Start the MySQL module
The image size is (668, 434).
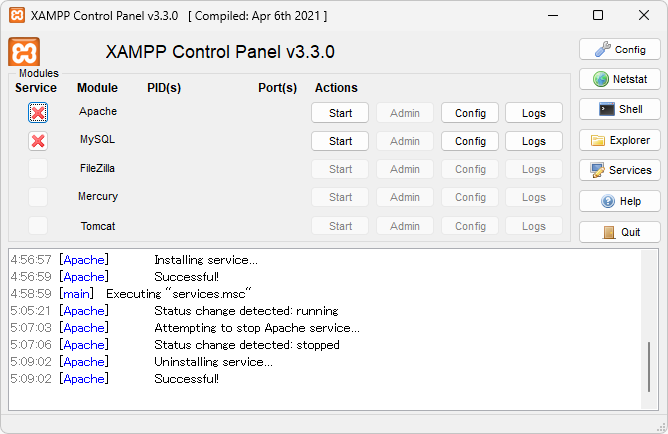point(340,141)
